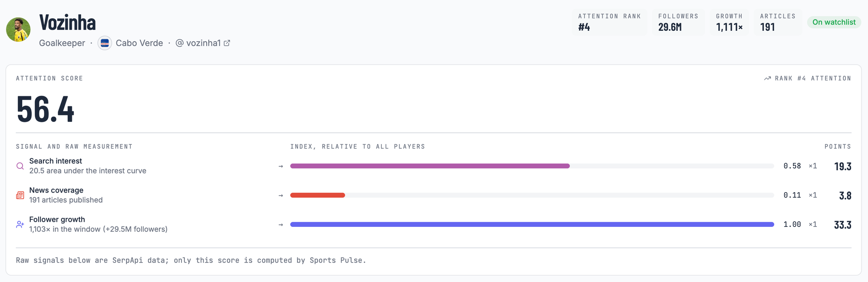Image resolution: width=868 pixels, height=282 pixels.
Task: Toggle the On watchlist badge
Action: pos(834,22)
